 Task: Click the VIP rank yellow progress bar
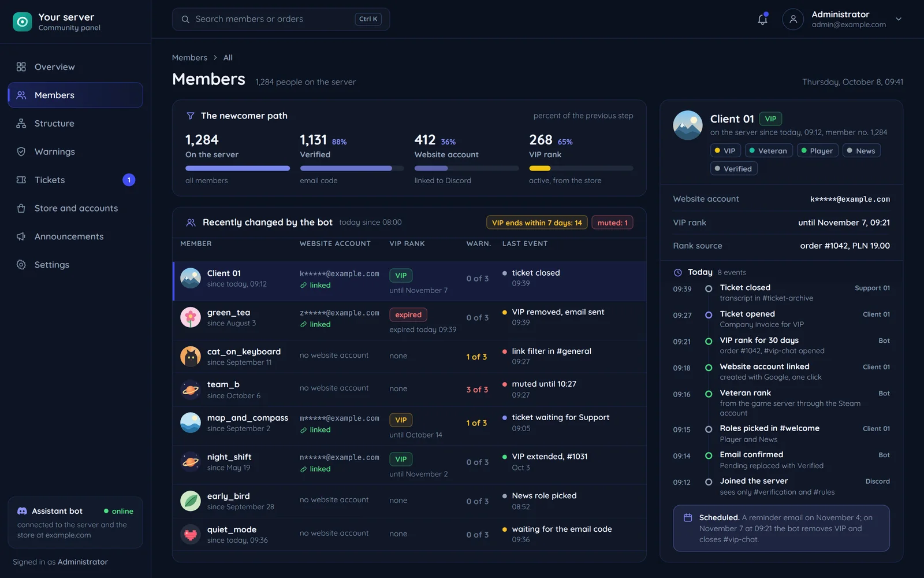(x=581, y=168)
